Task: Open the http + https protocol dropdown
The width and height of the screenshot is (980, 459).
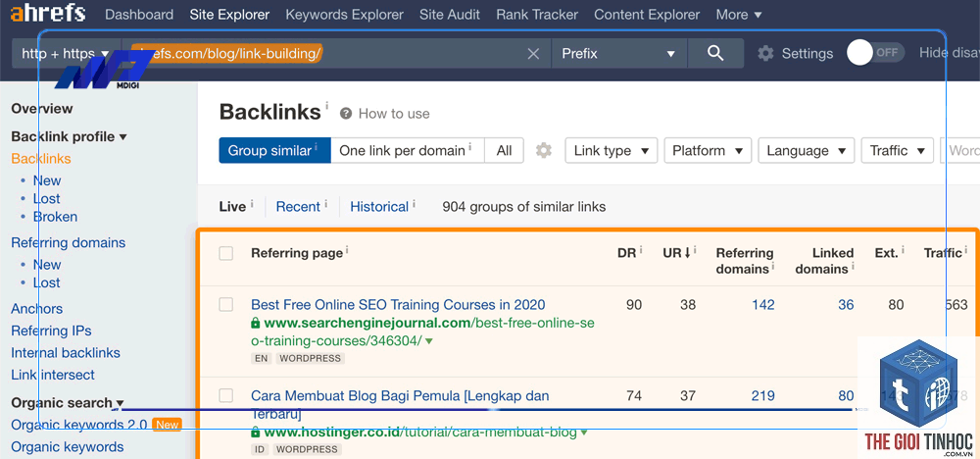Action: tap(66, 54)
